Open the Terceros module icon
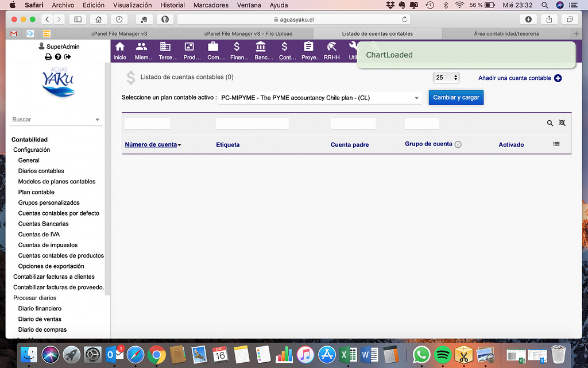The width and height of the screenshot is (588, 368). coord(166,51)
